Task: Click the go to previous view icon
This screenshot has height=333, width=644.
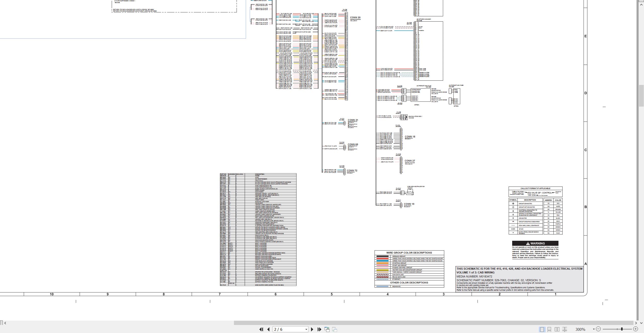Action: [327, 329]
